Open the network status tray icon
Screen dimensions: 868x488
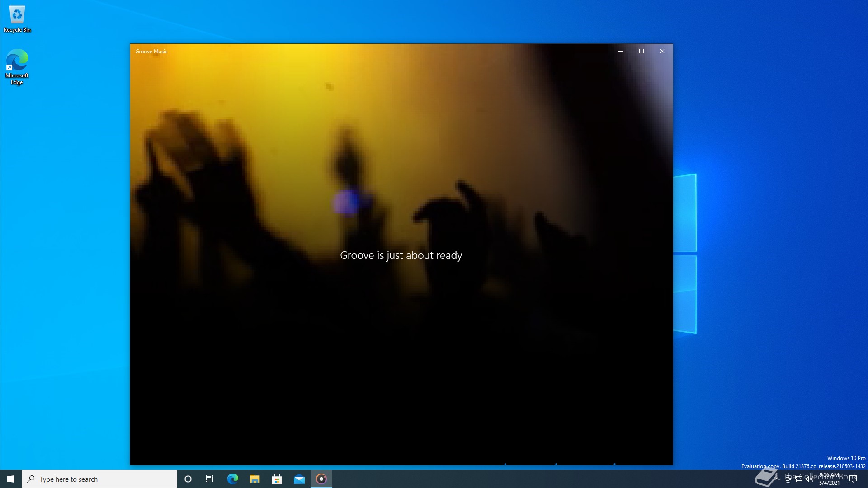[799, 479]
